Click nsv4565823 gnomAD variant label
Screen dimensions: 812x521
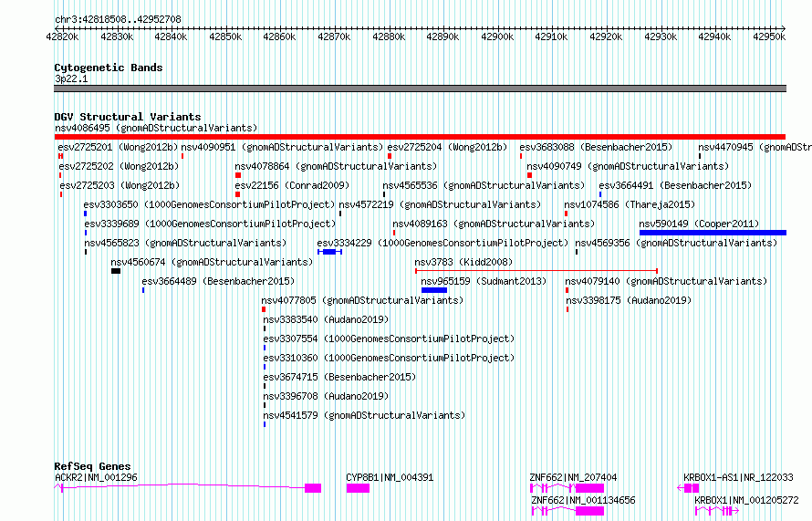(185, 243)
